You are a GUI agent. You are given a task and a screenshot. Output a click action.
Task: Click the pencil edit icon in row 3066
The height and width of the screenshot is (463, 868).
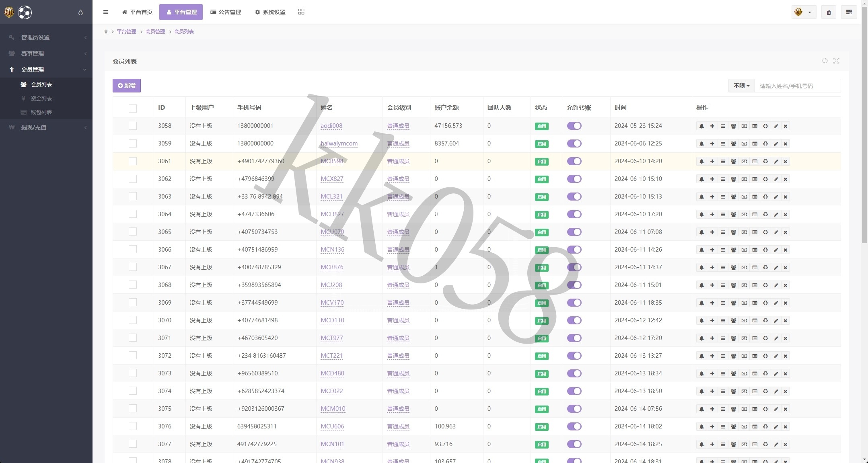(776, 250)
